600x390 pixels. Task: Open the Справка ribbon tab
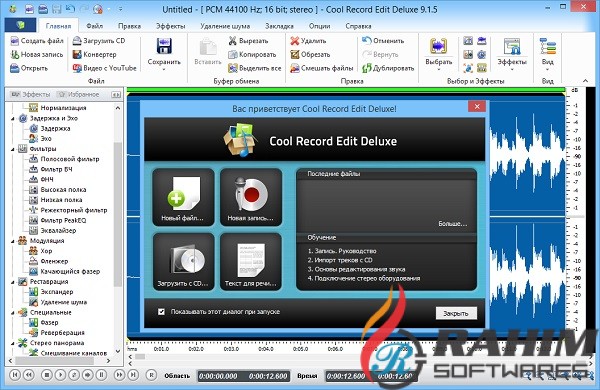point(358,26)
